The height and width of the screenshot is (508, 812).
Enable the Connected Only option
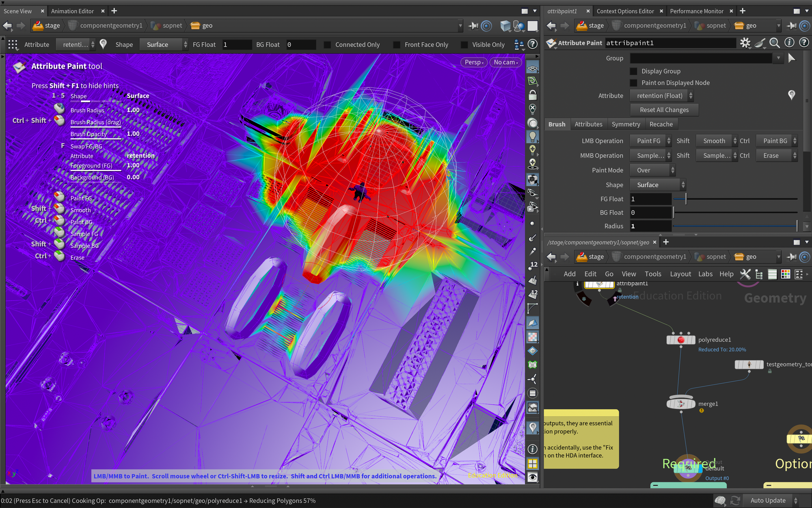pyautogui.click(x=327, y=45)
